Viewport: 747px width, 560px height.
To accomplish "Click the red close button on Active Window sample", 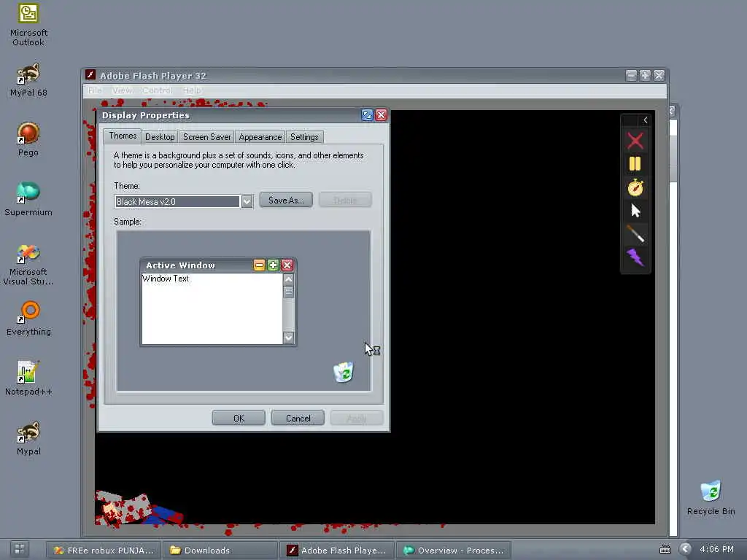I will 287,265.
